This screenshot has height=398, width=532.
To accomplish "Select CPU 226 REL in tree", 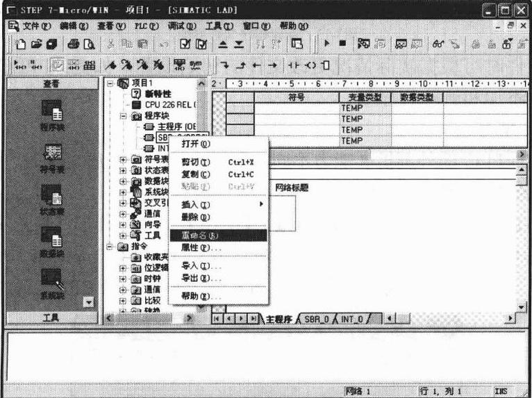I will tap(170, 105).
